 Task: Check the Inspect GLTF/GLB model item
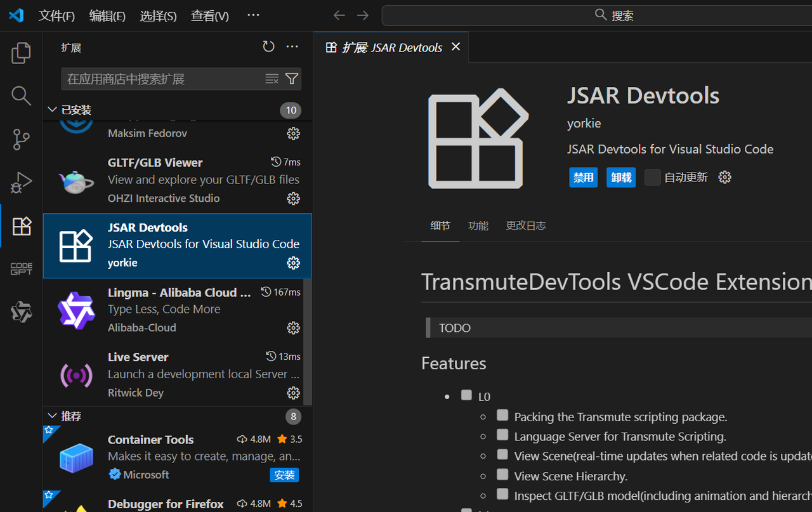tap(502, 494)
